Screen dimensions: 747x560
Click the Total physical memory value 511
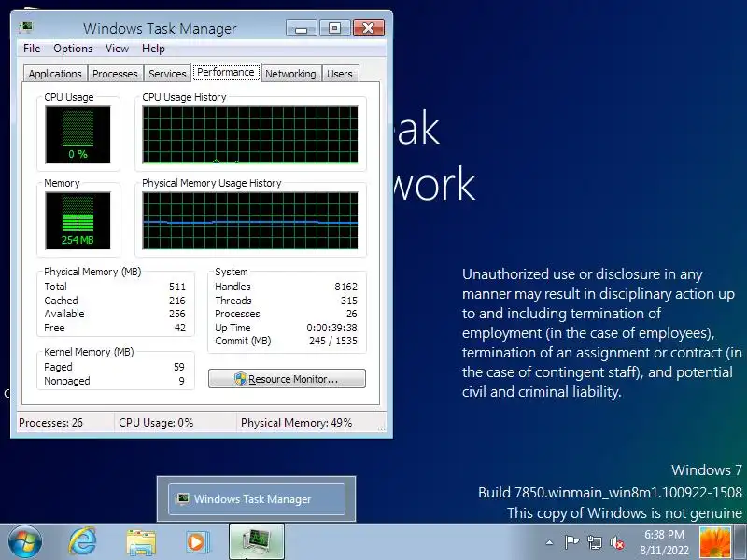click(x=177, y=287)
